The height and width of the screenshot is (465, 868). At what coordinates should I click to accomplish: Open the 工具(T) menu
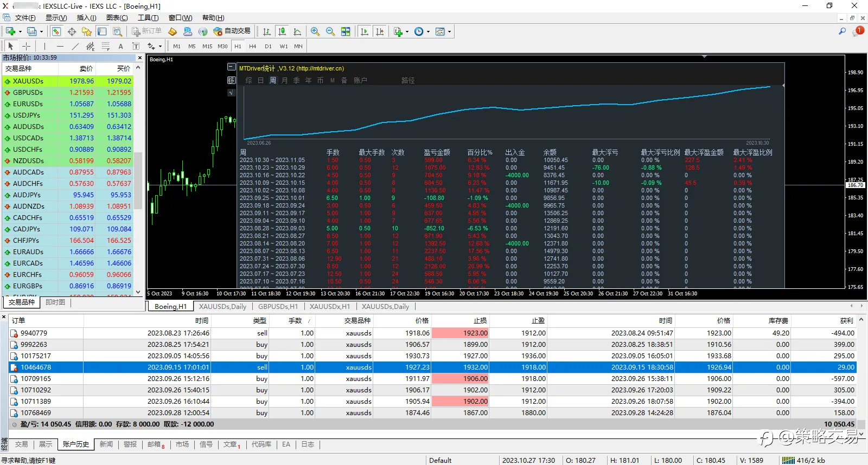tap(148, 18)
